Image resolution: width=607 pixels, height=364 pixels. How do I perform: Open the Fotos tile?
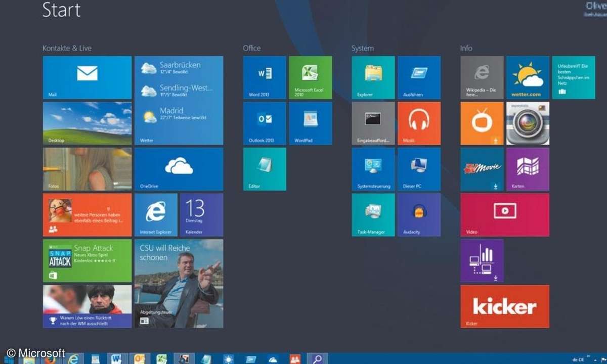[x=87, y=169]
